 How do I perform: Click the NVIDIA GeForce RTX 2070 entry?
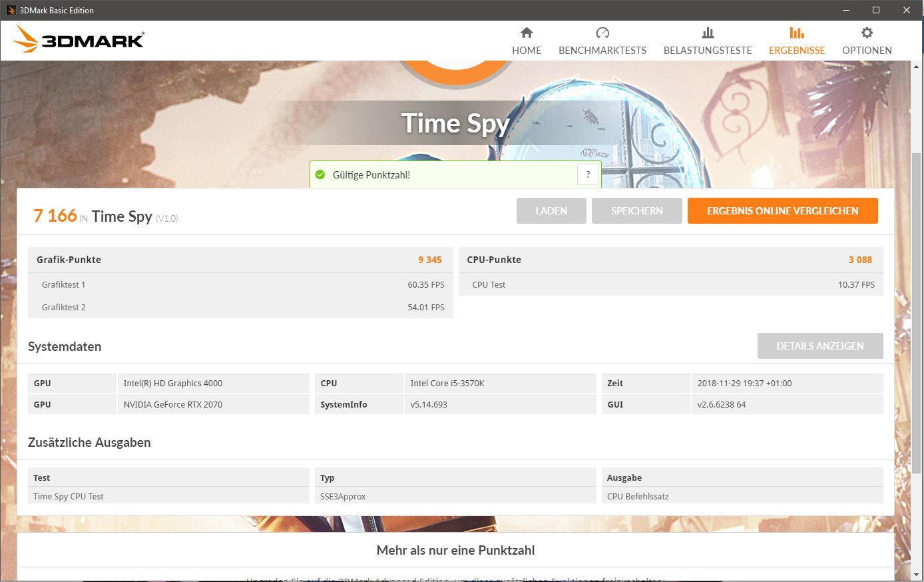tap(173, 404)
